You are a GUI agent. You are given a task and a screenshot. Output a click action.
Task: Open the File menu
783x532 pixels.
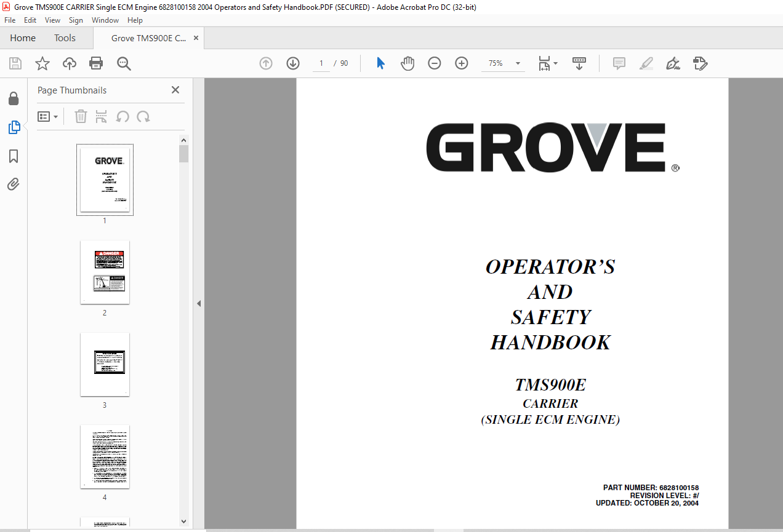pyautogui.click(x=10, y=20)
